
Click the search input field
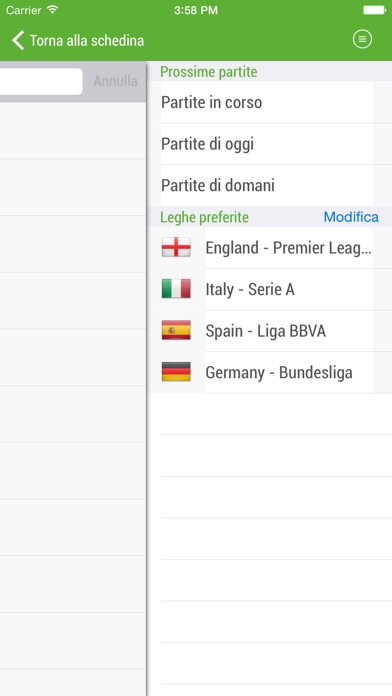coord(41,81)
